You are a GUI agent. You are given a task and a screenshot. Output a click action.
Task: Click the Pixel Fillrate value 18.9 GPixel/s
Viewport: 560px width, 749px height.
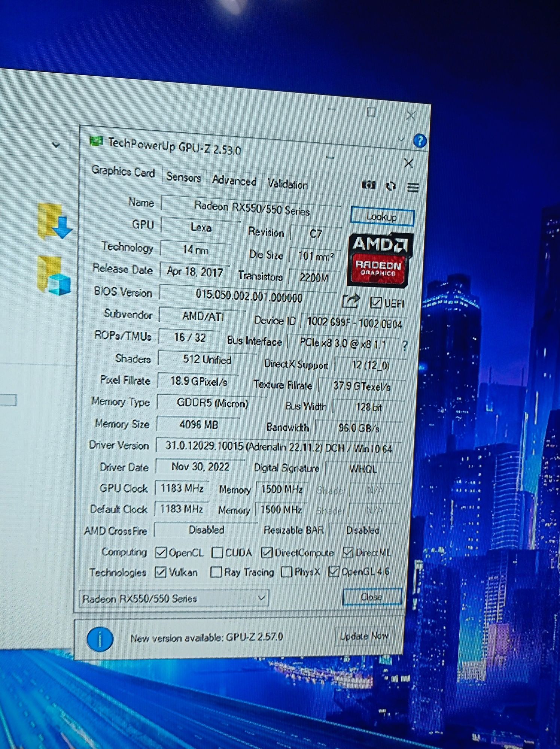pyautogui.click(x=199, y=381)
